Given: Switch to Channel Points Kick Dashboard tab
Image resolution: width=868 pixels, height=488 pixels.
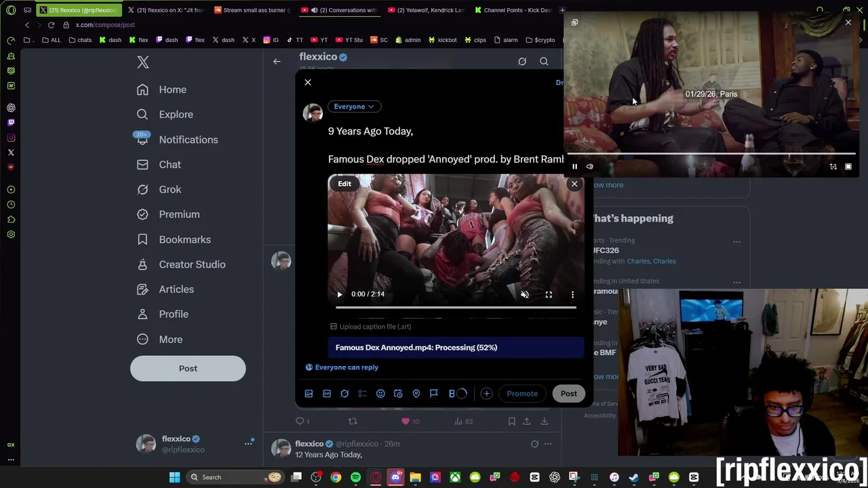Looking at the screenshot, I should click(513, 10).
